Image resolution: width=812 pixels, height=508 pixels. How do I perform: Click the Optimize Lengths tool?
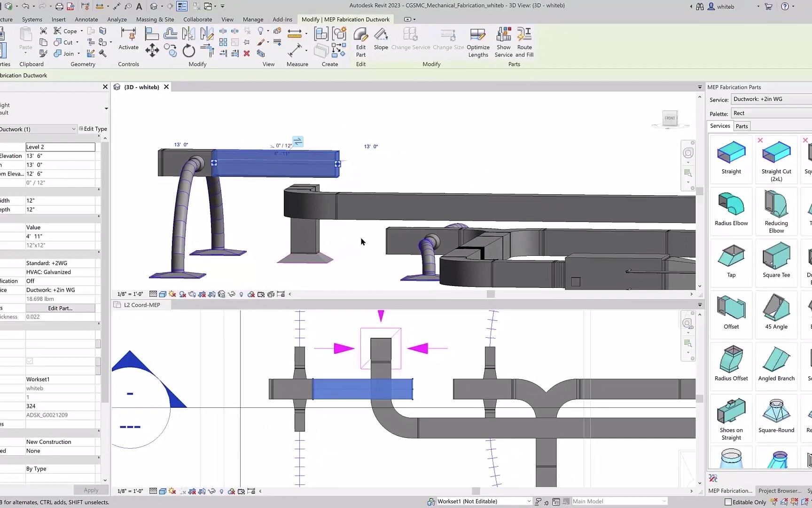(x=478, y=41)
